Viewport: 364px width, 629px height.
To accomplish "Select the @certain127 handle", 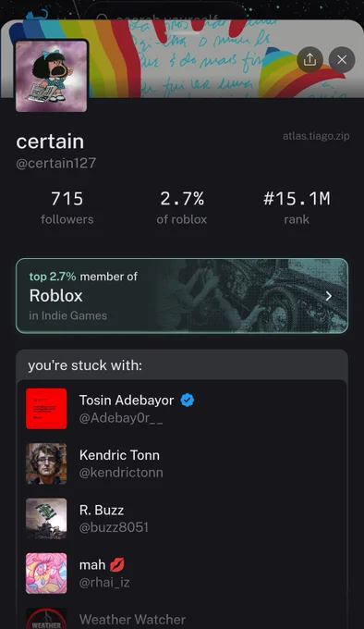I will [x=56, y=163].
